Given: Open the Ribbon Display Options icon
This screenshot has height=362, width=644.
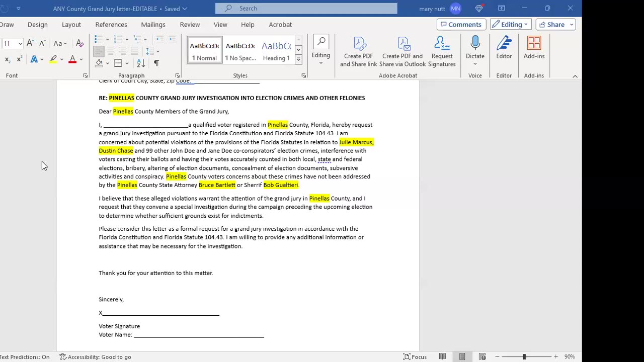Looking at the screenshot, I should click(502, 8).
